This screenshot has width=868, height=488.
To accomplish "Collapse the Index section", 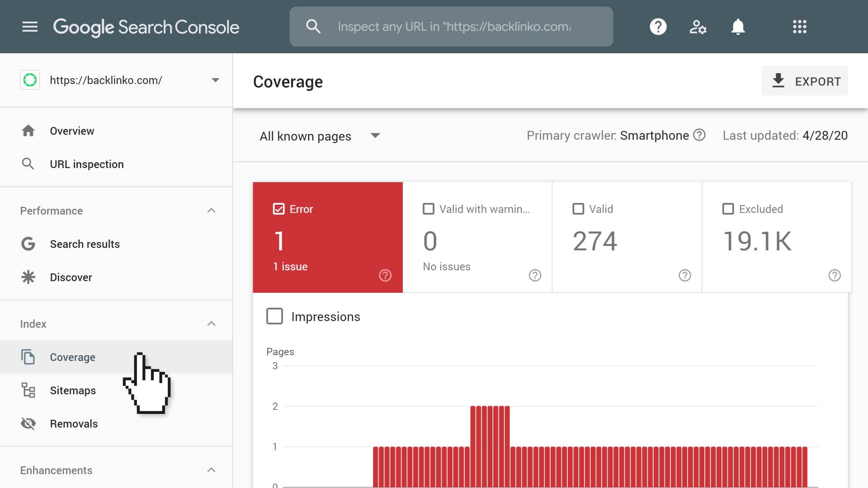I will click(211, 324).
